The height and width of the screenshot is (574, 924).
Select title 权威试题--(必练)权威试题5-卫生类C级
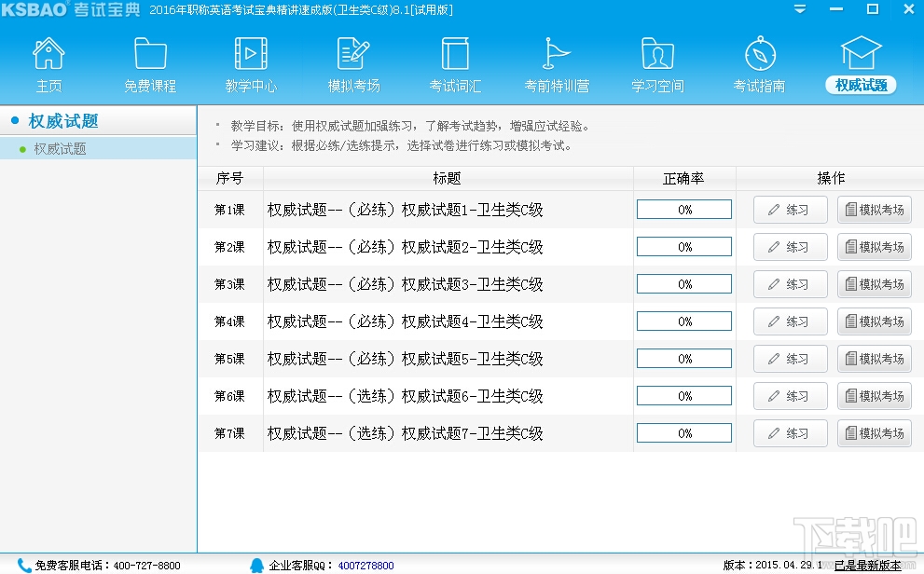405,359
